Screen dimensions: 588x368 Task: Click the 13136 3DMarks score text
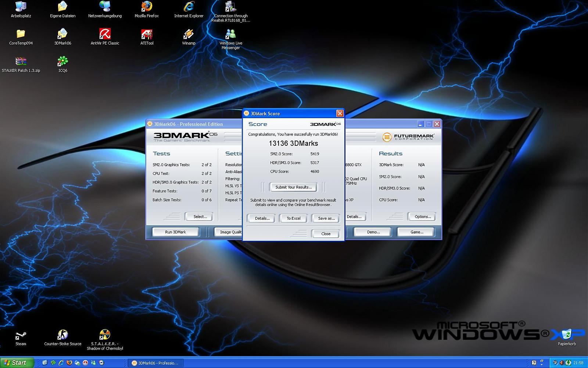(293, 144)
